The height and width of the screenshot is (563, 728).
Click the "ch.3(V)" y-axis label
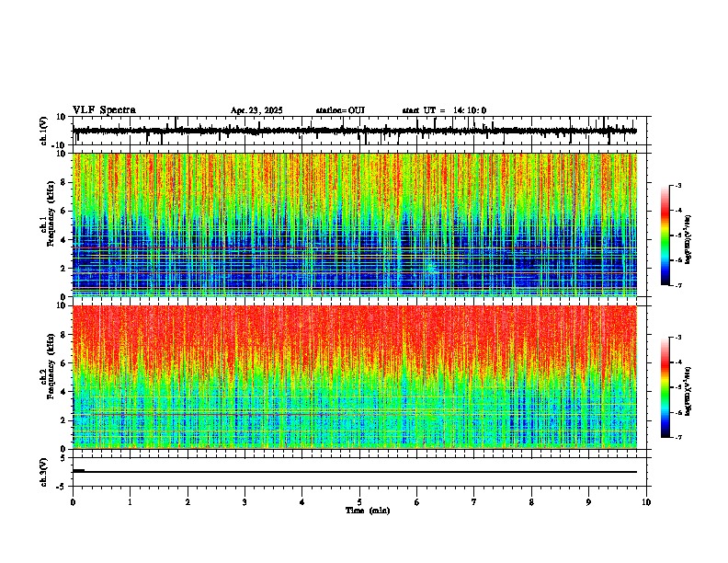click(44, 473)
